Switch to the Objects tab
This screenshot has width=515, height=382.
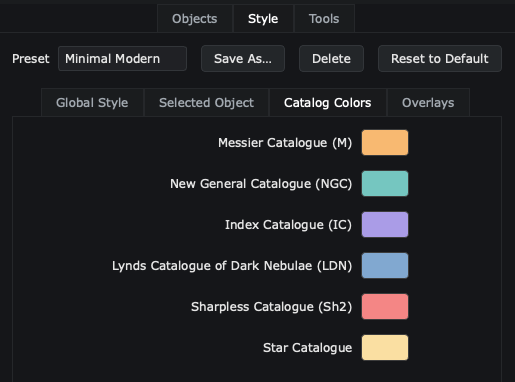coord(195,19)
